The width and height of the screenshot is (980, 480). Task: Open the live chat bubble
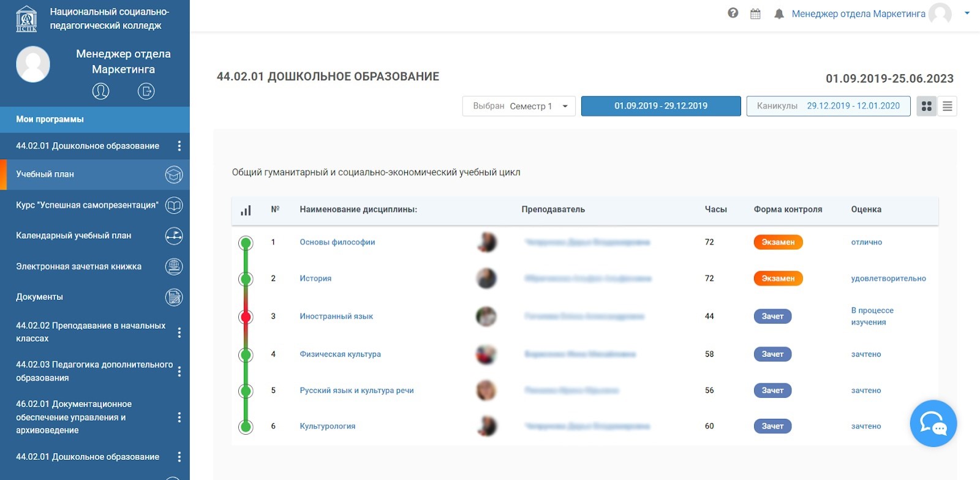tap(933, 423)
